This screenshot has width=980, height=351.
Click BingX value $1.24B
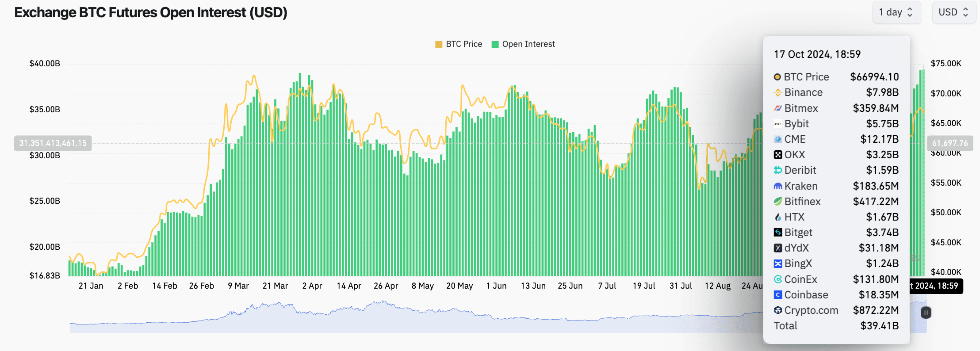(x=882, y=264)
